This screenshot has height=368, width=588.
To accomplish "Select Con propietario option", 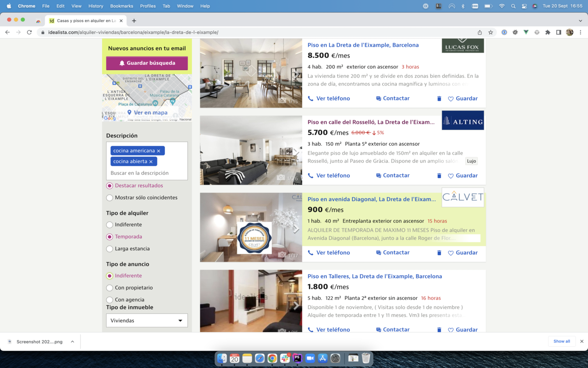I will 109,288.
